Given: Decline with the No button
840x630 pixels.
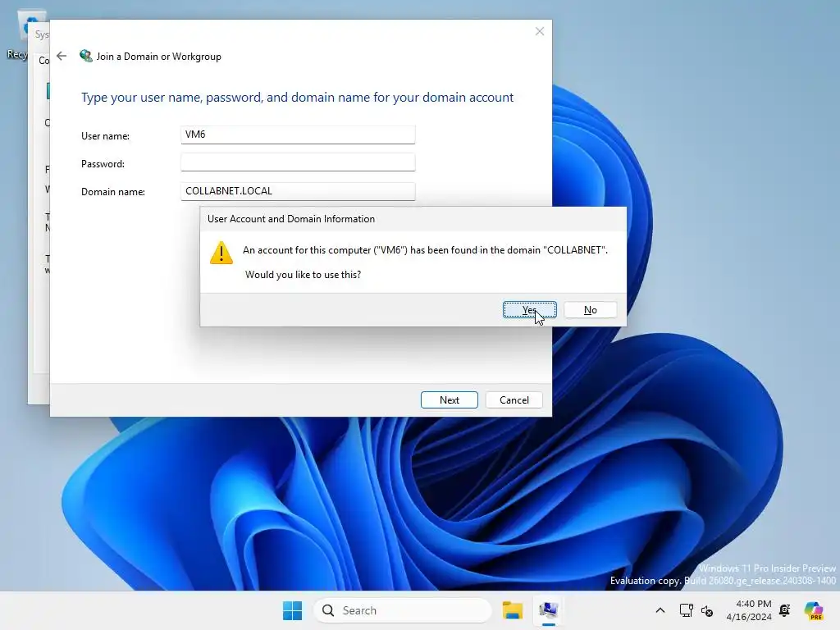Looking at the screenshot, I should [590, 309].
